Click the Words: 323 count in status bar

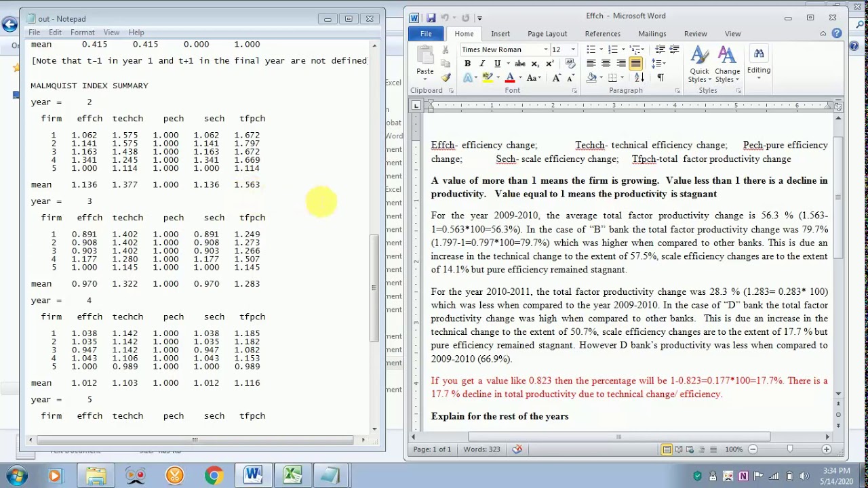click(x=482, y=449)
